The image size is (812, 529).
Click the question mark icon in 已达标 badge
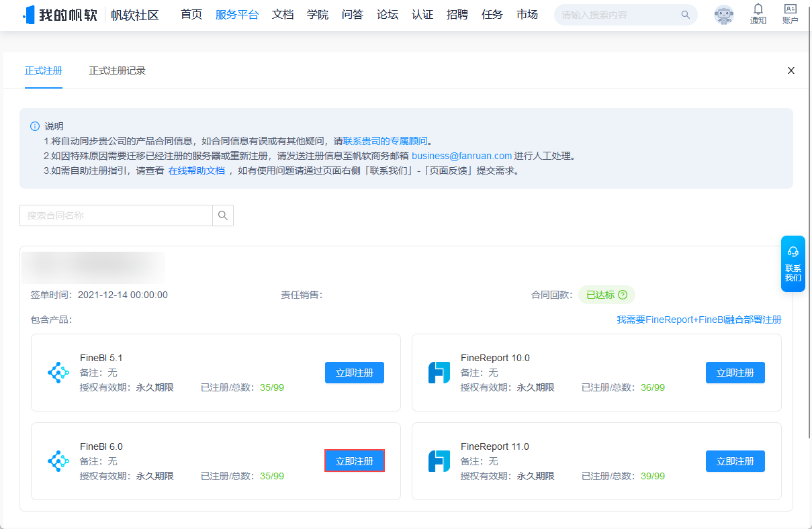(623, 295)
